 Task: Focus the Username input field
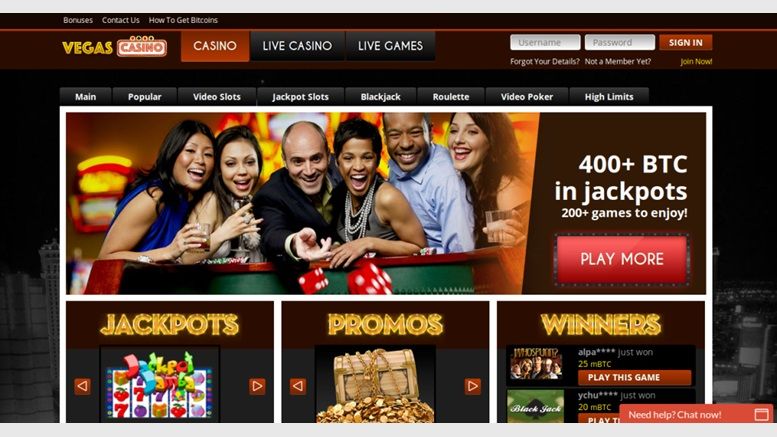pos(545,43)
